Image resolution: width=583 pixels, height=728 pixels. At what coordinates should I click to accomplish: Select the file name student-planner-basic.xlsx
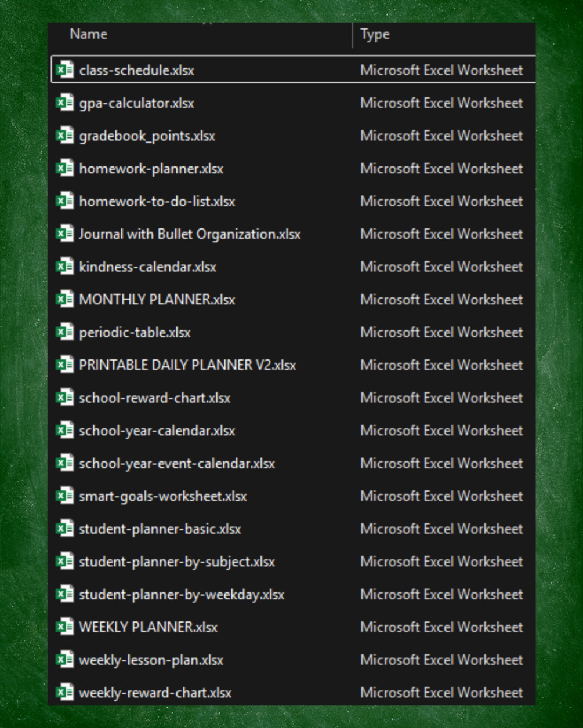coord(160,529)
